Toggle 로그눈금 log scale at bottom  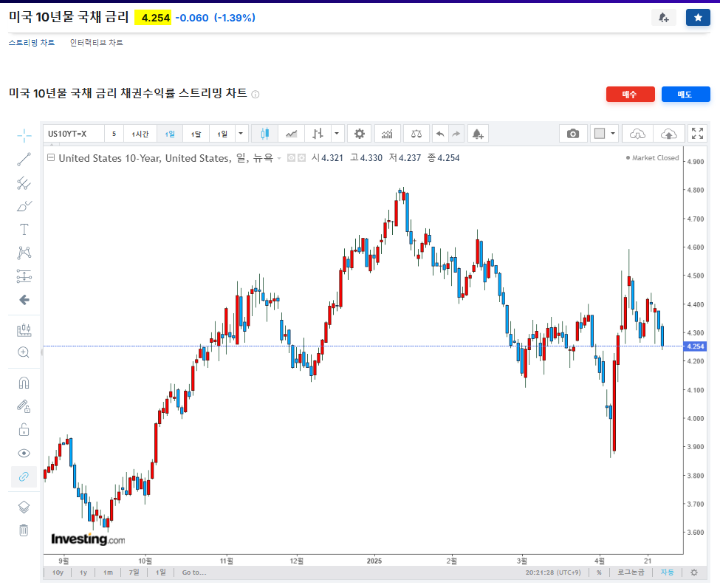pos(630,572)
